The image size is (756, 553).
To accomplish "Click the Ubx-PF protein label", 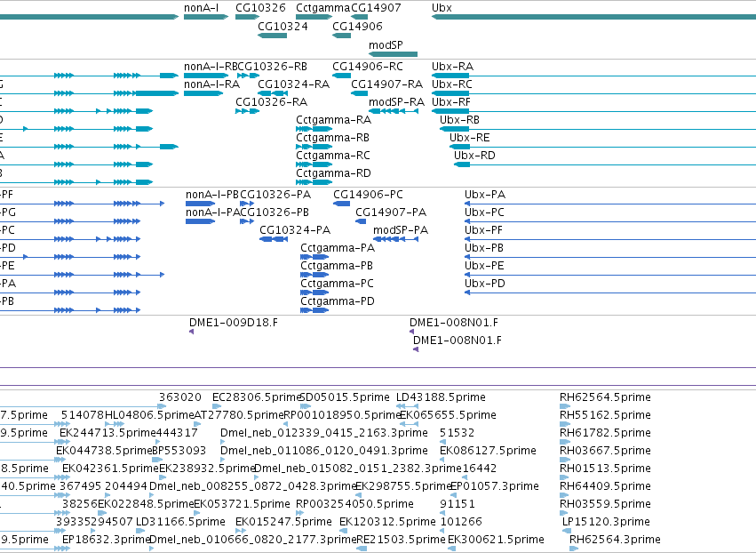I will coord(483,230).
